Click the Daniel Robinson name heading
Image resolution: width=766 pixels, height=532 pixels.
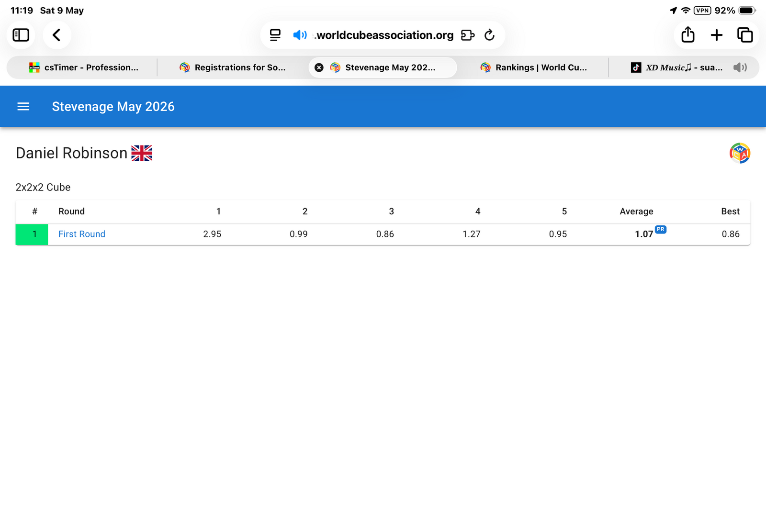(x=72, y=153)
